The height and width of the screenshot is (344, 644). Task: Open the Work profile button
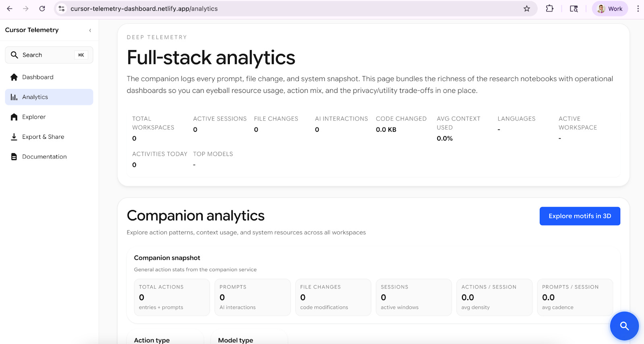[610, 8]
